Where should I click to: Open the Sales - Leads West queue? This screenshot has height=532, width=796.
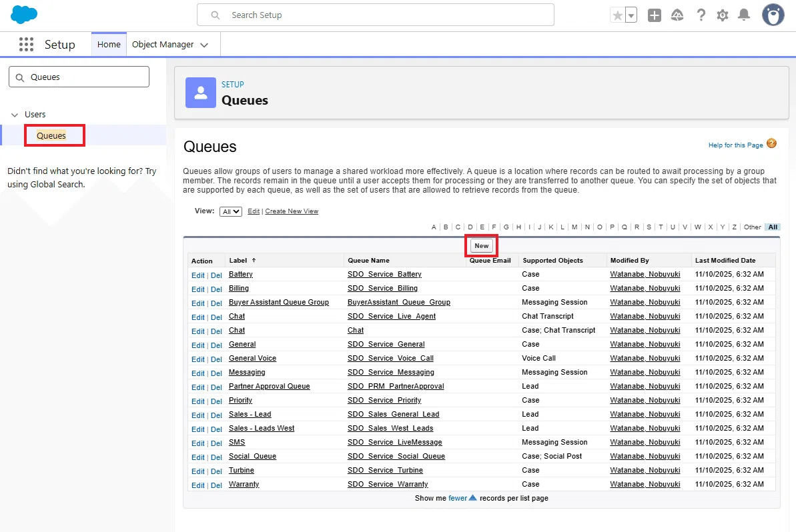262,428
